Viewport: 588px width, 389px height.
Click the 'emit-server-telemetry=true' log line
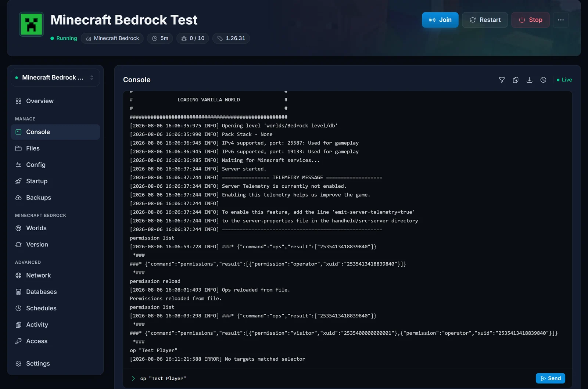272,212
